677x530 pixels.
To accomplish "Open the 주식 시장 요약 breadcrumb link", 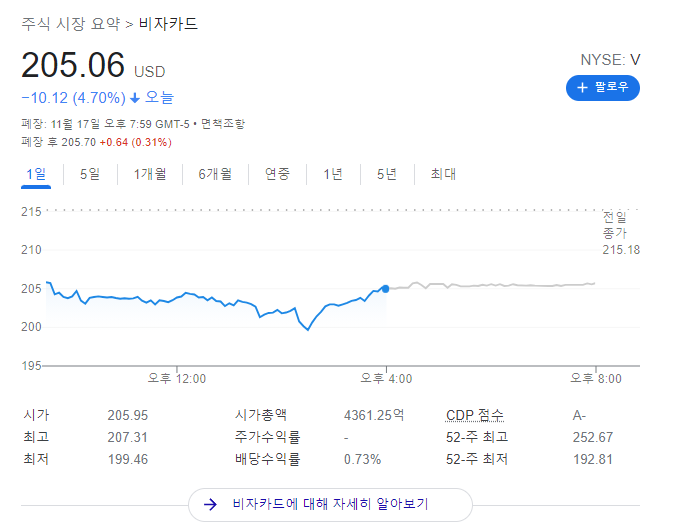I will click(x=71, y=23).
